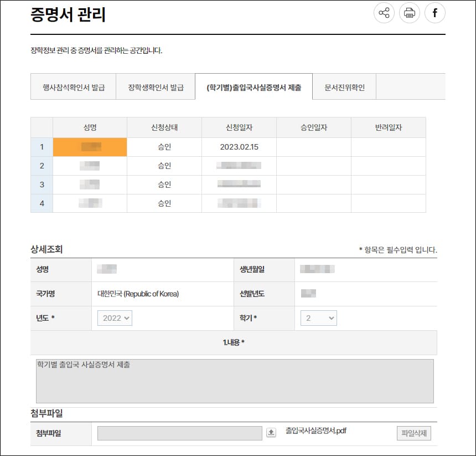476x456 pixels.
Task: Select the 문서진위확인 tab
Action: point(343,86)
